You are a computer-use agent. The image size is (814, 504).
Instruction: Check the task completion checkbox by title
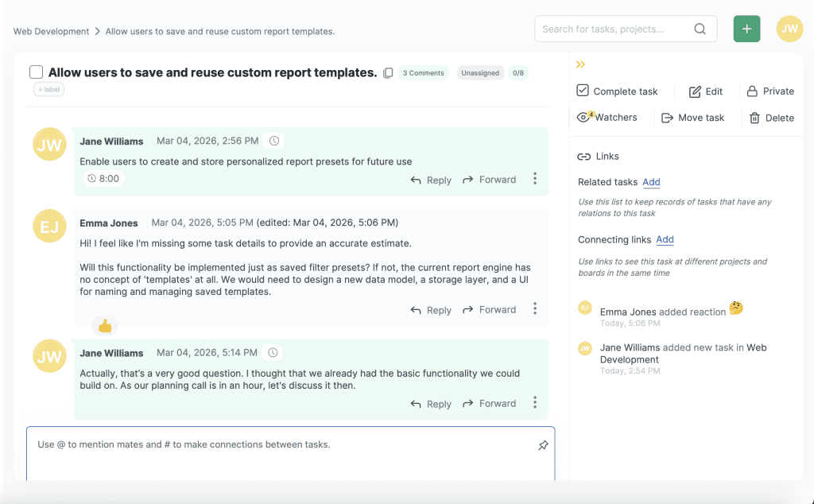tap(36, 72)
